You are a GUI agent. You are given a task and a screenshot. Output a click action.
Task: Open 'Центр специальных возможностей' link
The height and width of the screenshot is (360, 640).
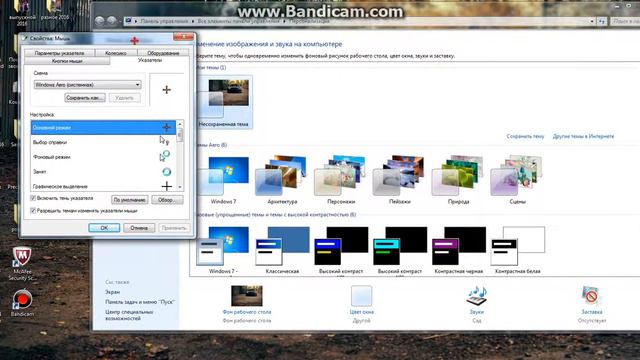point(129,315)
